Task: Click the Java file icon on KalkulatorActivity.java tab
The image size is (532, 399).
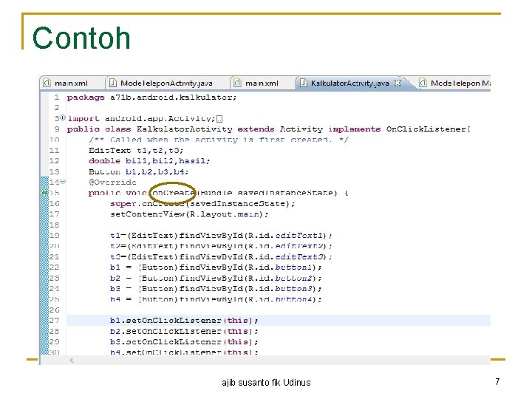Action: (304, 83)
